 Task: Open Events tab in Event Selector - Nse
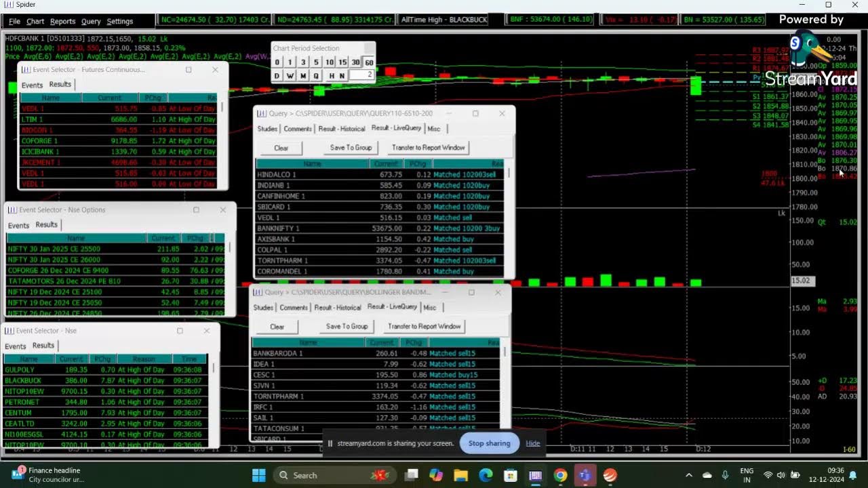[x=15, y=346]
